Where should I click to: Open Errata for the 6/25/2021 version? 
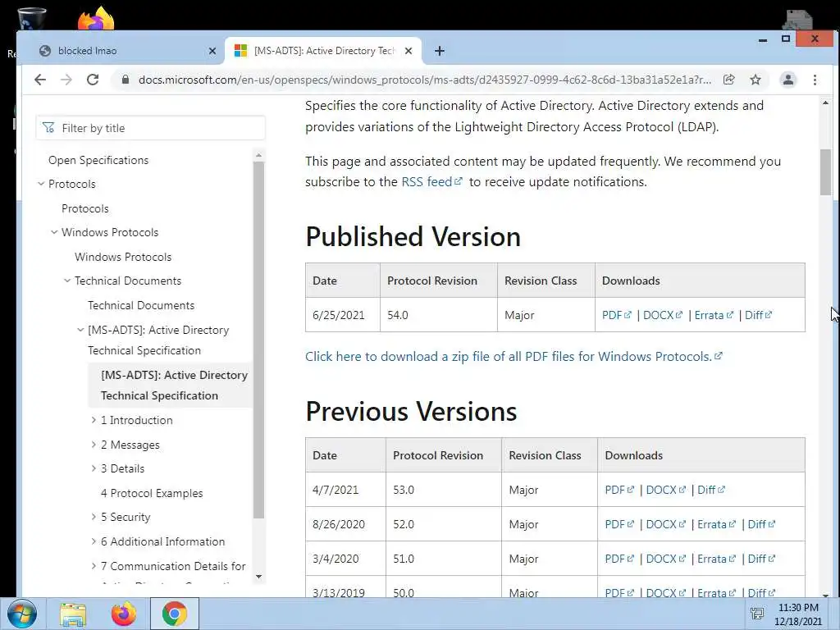tap(713, 315)
